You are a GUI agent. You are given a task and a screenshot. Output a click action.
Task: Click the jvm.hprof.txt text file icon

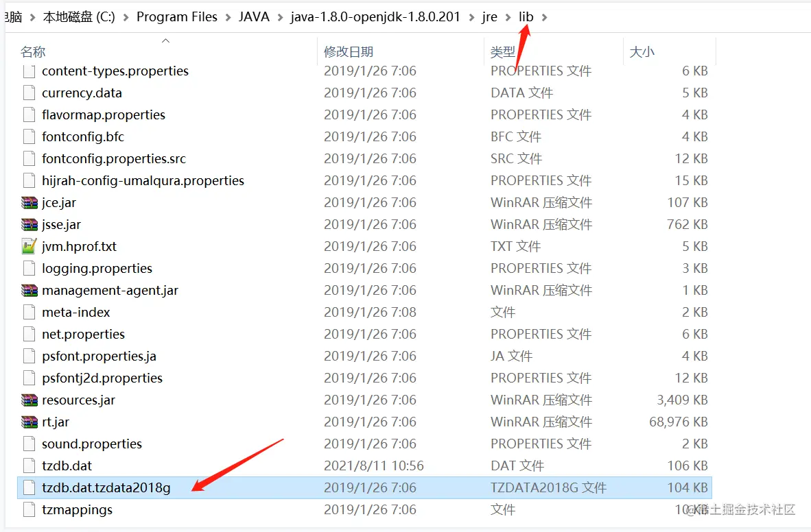tap(29, 246)
